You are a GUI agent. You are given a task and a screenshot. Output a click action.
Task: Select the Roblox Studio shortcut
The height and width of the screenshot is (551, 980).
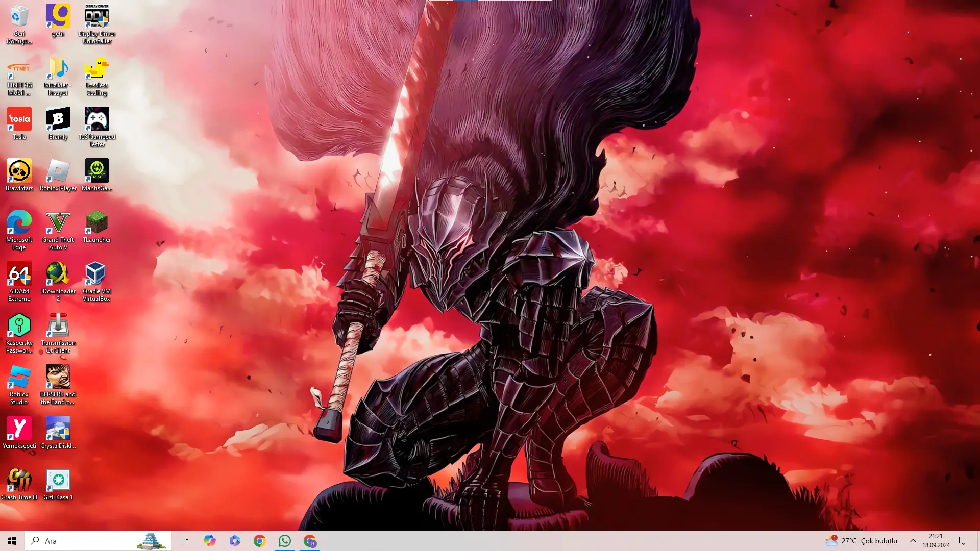(x=19, y=385)
